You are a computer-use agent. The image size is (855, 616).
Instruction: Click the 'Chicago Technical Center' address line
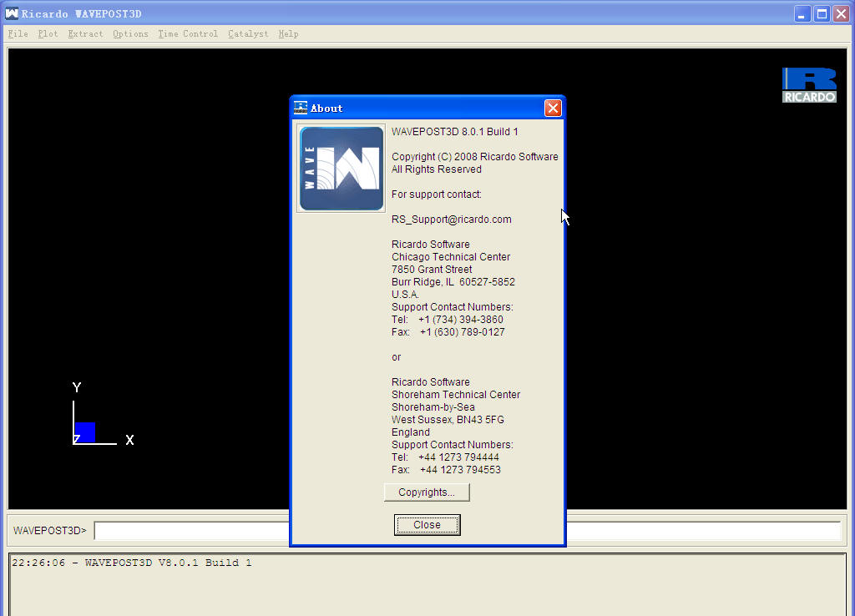[x=451, y=257]
